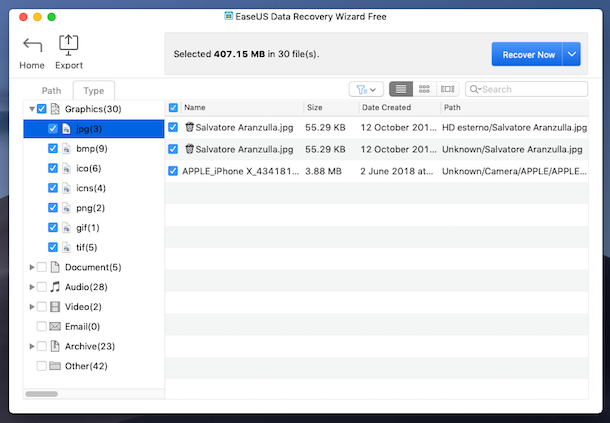610x423 pixels.
Task: Uncheck the APPLE_iPhone X file checkbox
Action: point(173,171)
